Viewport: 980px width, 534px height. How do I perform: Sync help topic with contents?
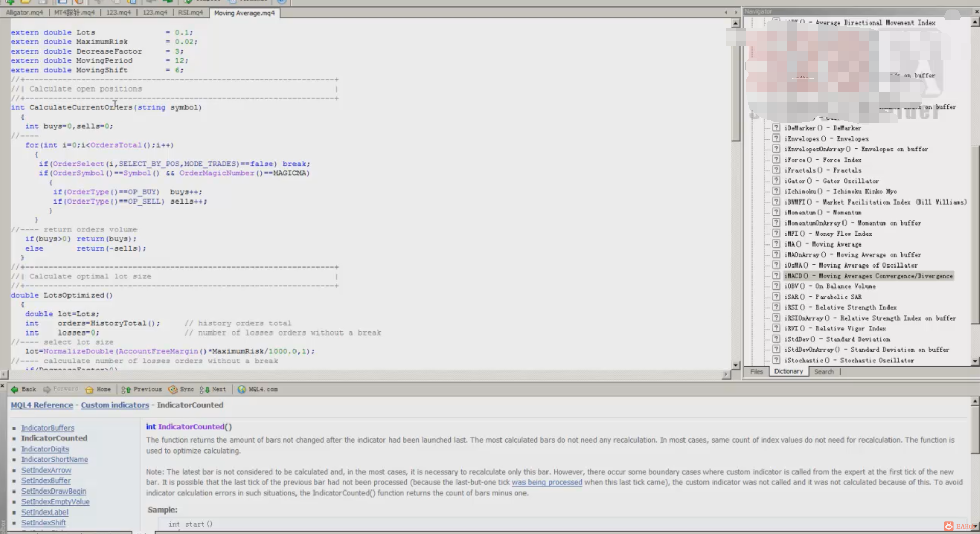coord(181,389)
